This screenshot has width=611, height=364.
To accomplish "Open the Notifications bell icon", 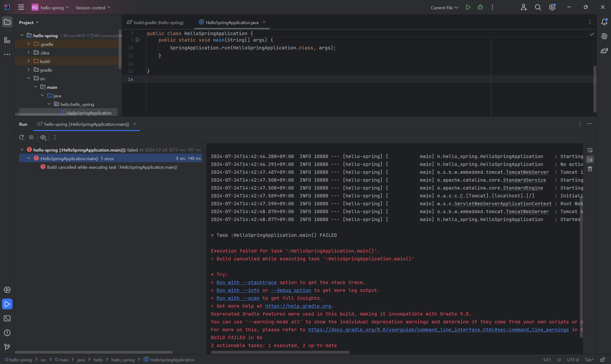I will (604, 22).
